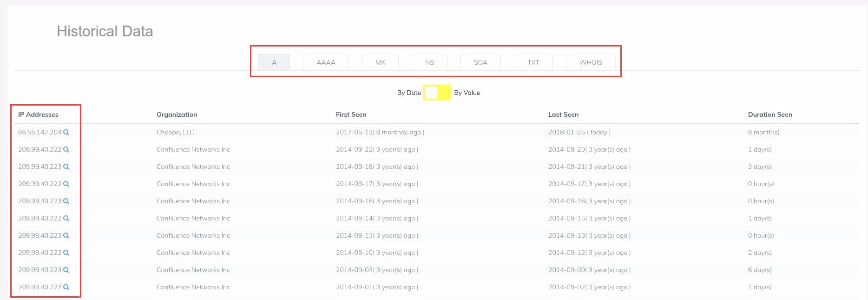Click magnifier icon in row first seen 2014-09-22
The height and width of the screenshot is (300, 868).
coord(66,150)
